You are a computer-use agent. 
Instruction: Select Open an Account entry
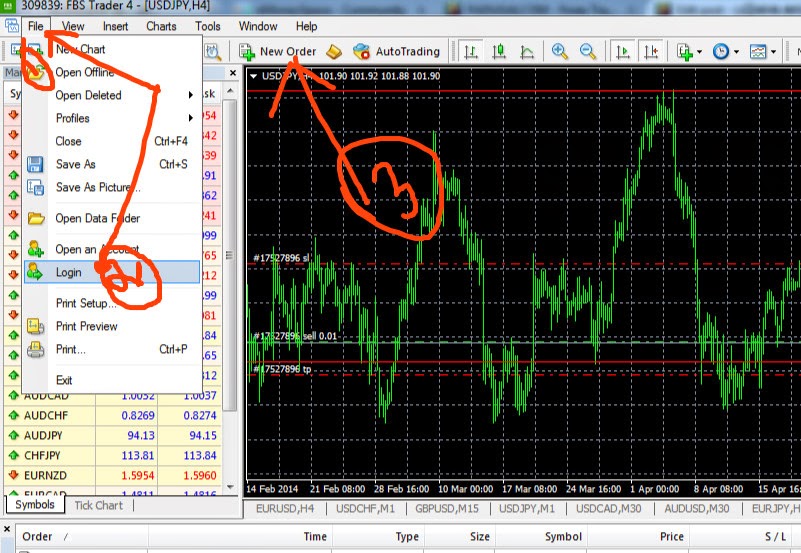click(112, 249)
